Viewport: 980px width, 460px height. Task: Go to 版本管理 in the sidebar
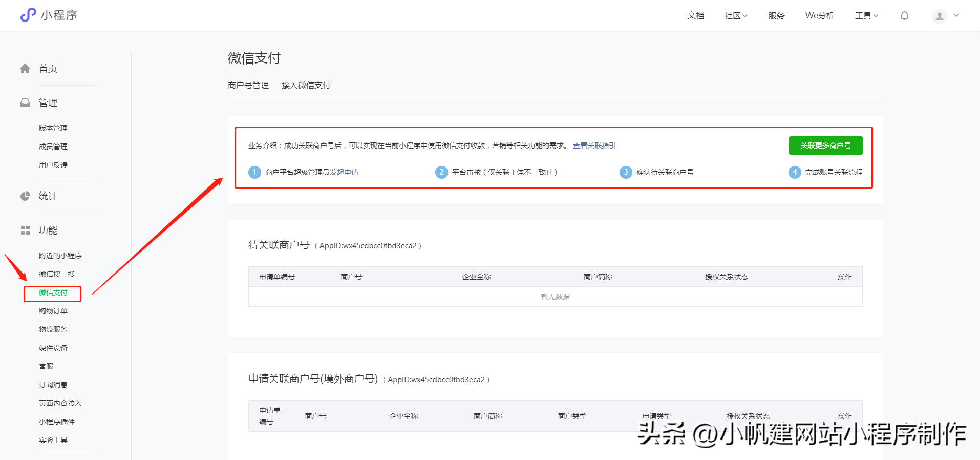click(x=53, y=128)
